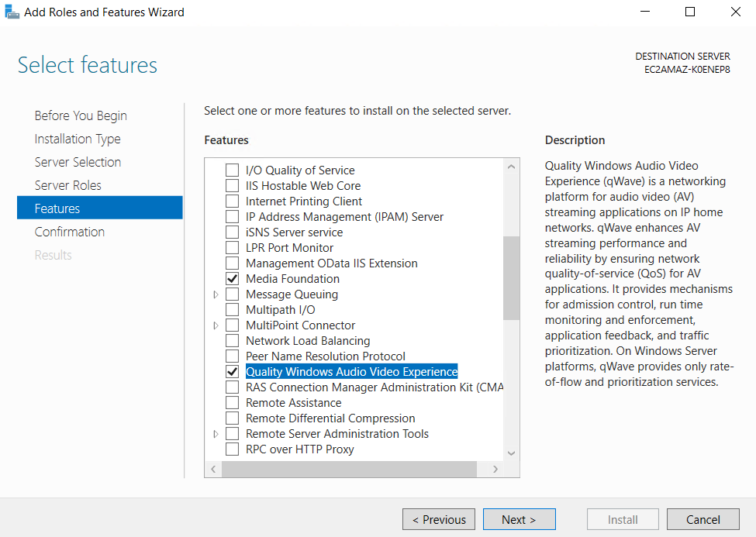756x537 pixels.
Task: Check the Network Load Balancing feature
Action: pyautogui.click(x=233, y=341)
